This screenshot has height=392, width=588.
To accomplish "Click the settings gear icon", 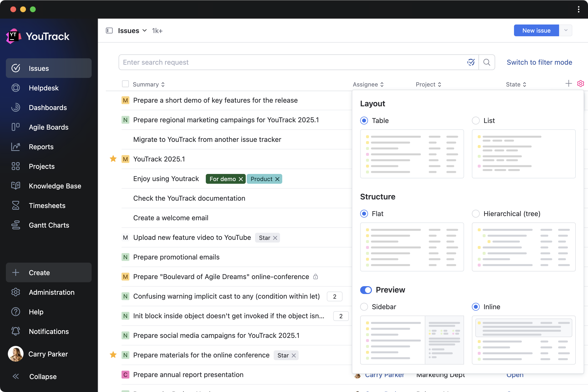I will [x=581, y=84].
